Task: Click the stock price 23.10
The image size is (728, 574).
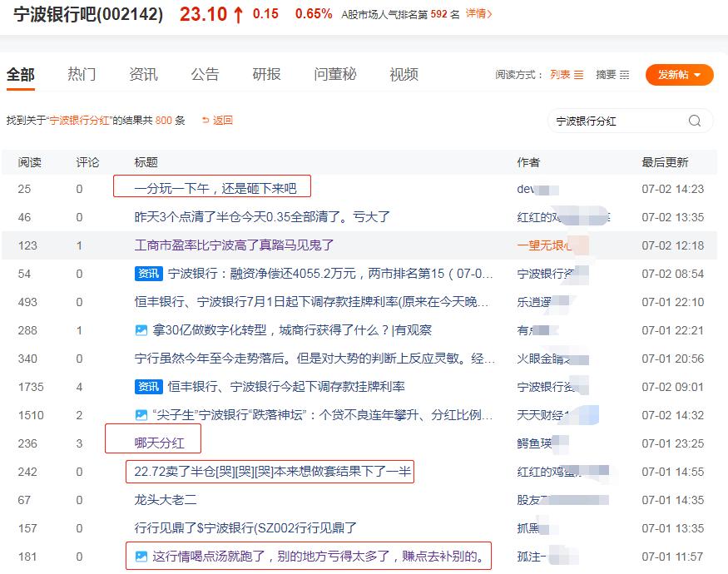Action: click(203, 14)
